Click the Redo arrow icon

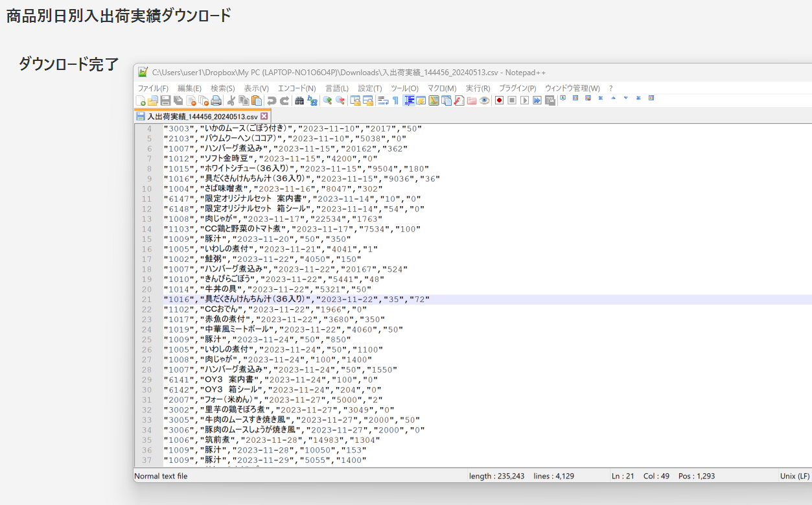pyautogui.click(x=284, y=100)
